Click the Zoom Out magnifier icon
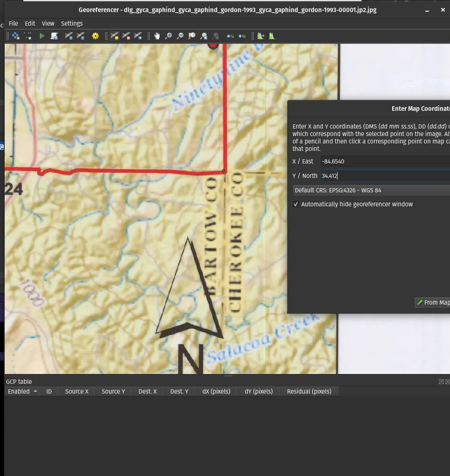Screen dimensions: 450x476 click(x=180, y=36)
